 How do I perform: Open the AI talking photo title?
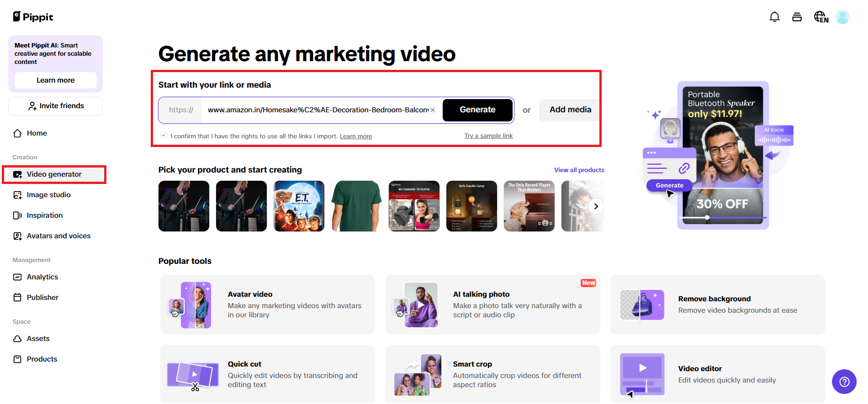(x=481, y=294)
